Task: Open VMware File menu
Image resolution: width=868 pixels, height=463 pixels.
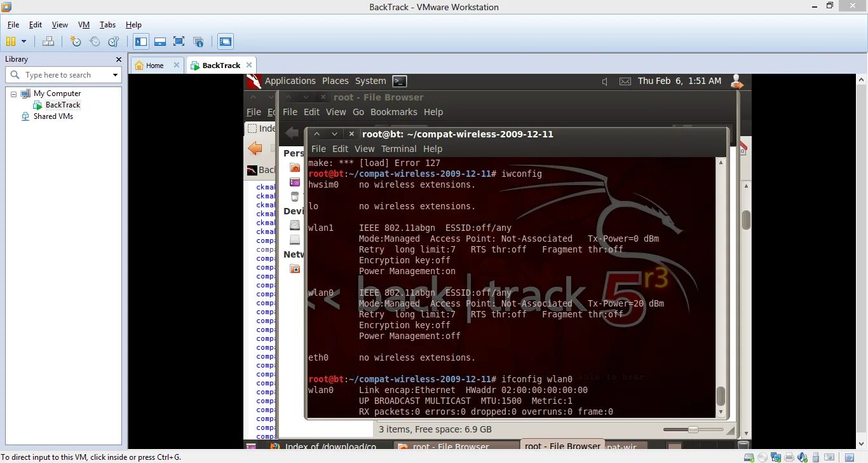Action: click(x=13, y=25)
